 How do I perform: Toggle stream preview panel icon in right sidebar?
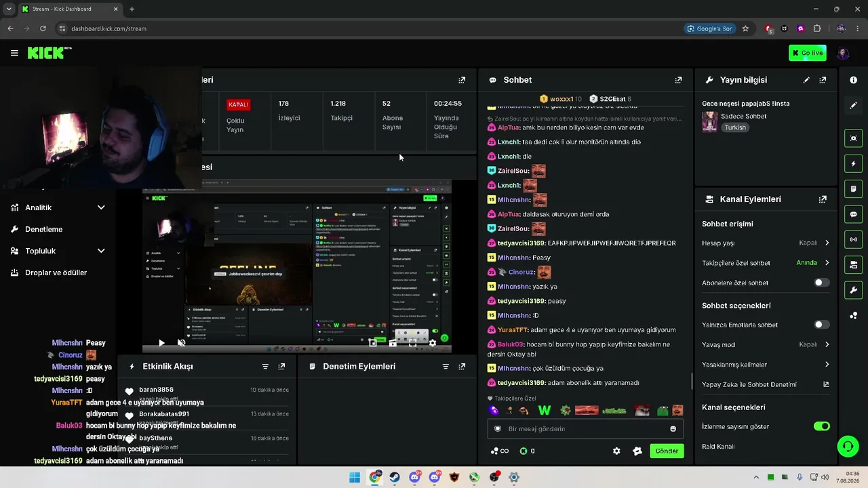pyautogui.click(x=853, y=138)
